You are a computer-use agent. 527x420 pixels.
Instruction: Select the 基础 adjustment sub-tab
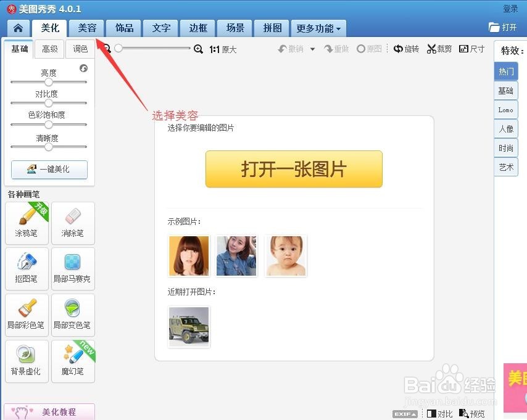(19, 49)
